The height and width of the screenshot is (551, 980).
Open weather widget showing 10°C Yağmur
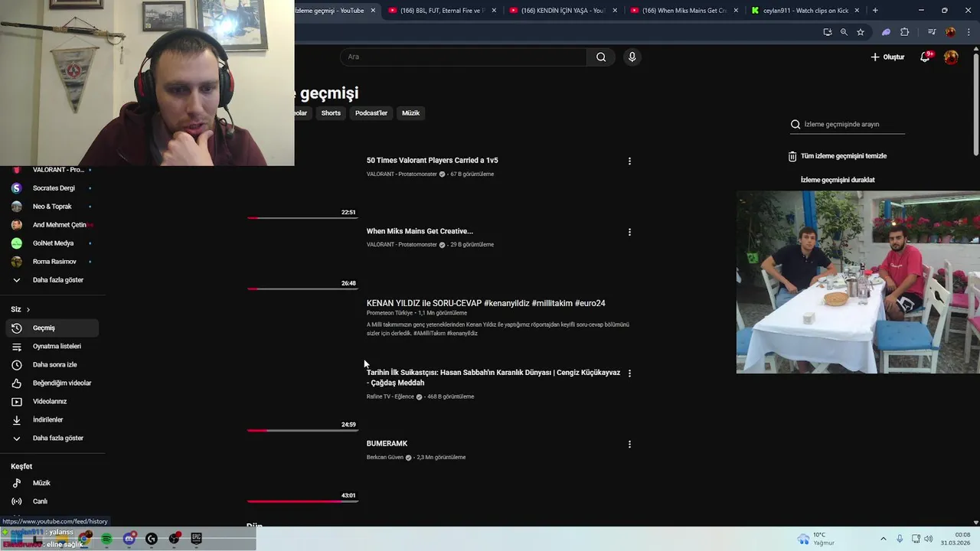(x=816, y=539)
